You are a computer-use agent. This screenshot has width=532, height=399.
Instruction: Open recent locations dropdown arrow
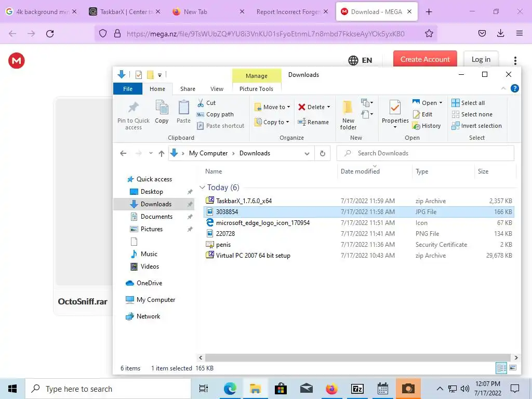point(151,153)
